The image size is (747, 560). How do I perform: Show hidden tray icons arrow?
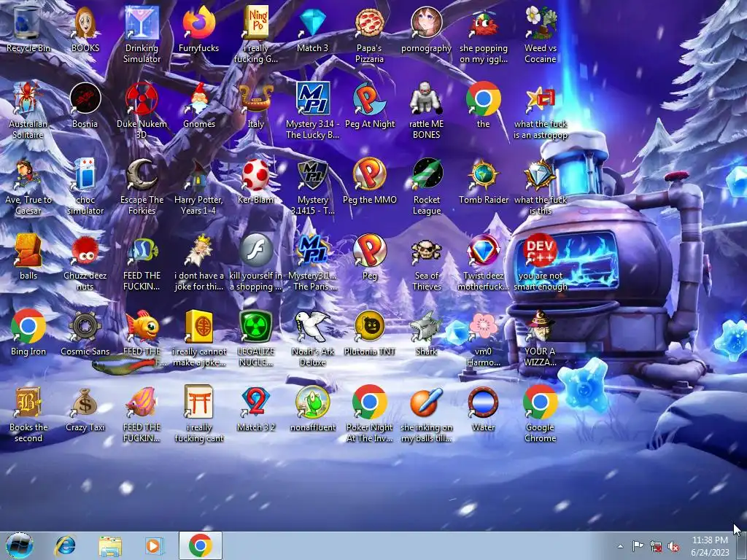coord(620,546)
